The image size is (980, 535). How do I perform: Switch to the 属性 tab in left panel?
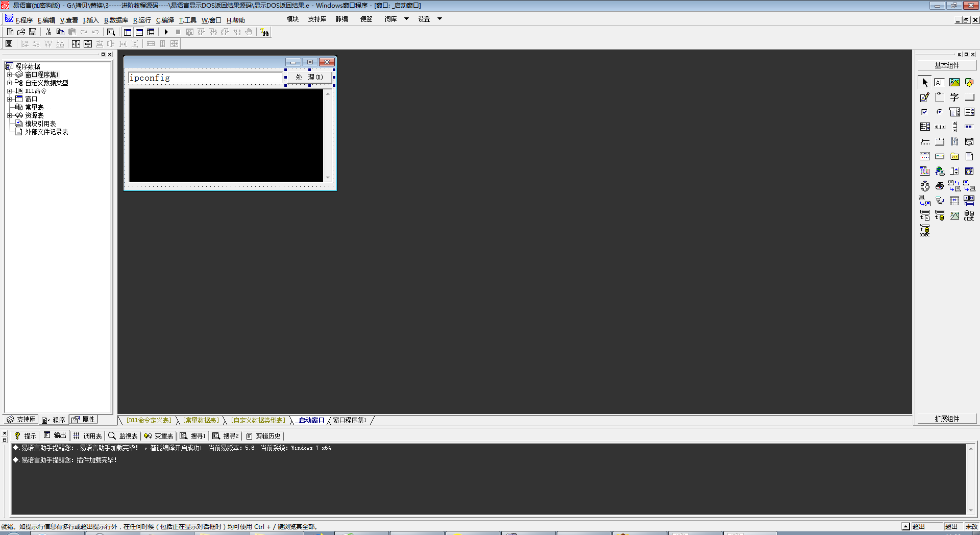[84, 420]
